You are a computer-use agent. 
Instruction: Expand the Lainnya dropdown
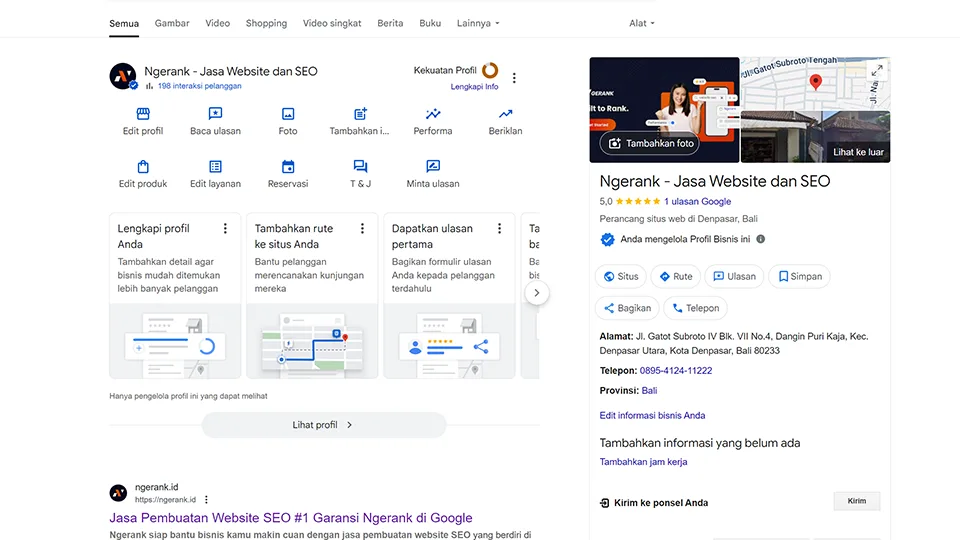[478, 23]
